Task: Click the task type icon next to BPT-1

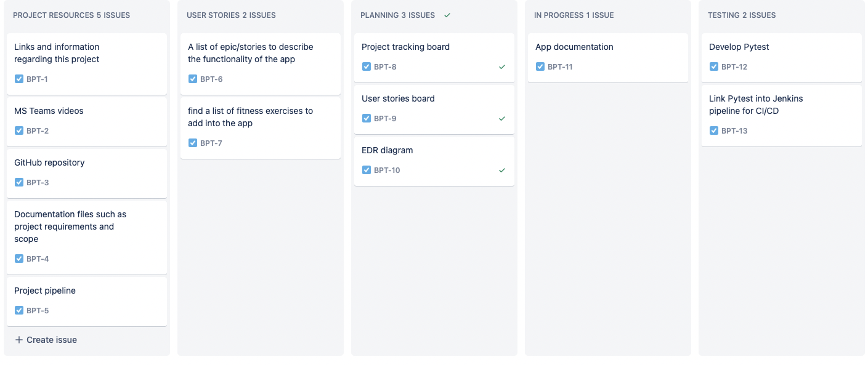Action: (19, 79)
